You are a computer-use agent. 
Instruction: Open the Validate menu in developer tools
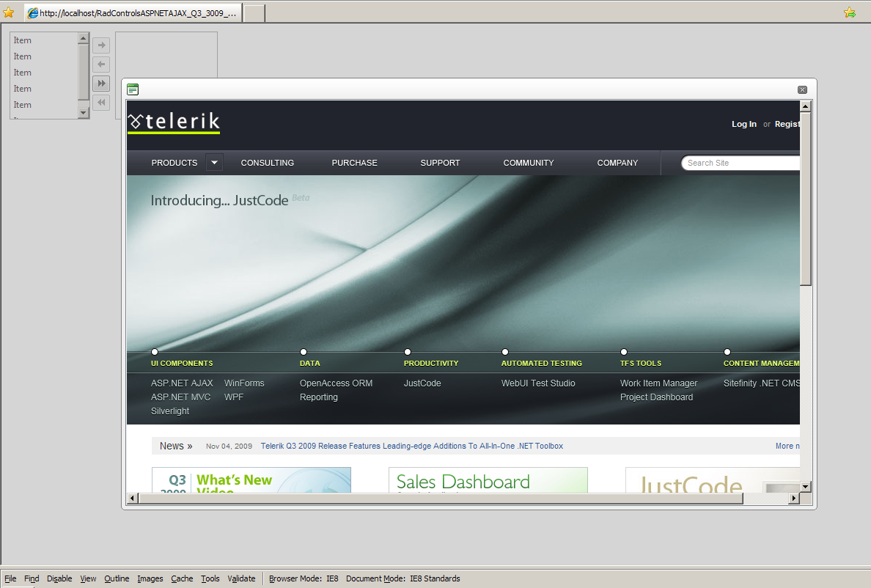pos(241,578)
